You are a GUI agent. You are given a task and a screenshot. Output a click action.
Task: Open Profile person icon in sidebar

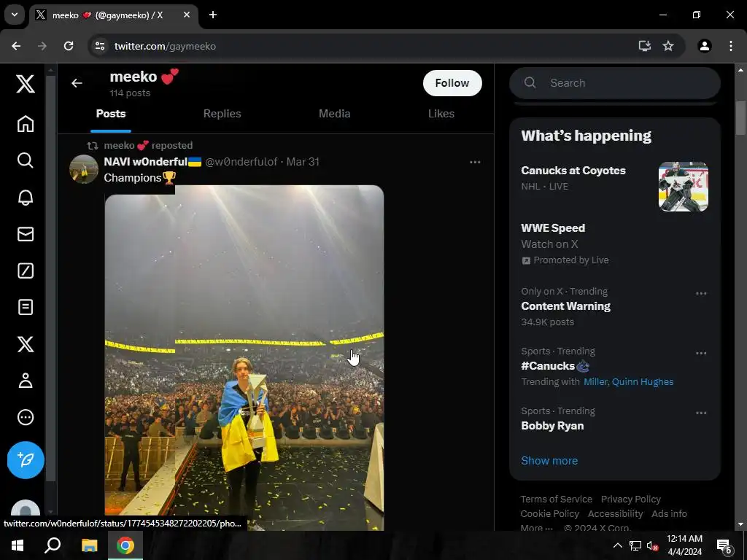(x=26, y=381)
